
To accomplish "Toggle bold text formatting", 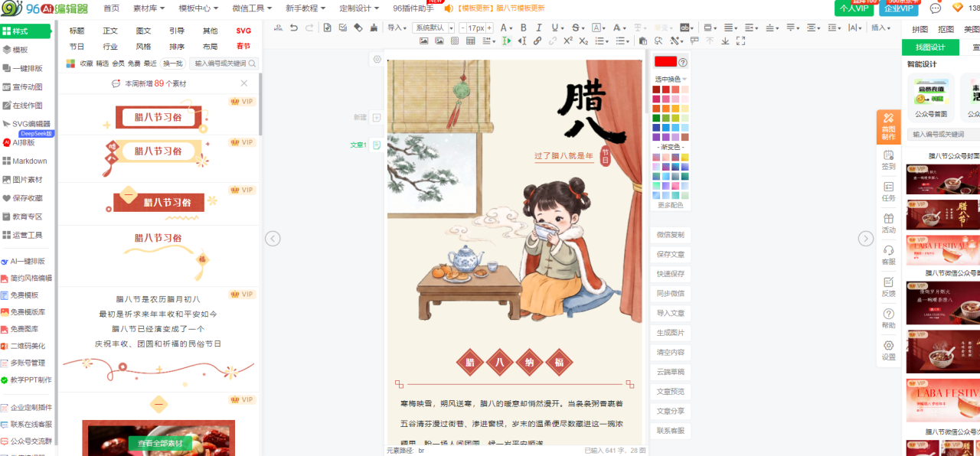I will coord(524,28).
